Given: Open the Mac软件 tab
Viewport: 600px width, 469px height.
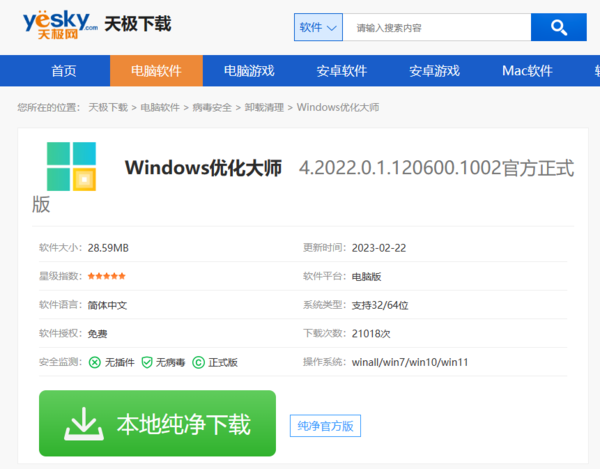Looking at the screenshot, I should 527,71.
